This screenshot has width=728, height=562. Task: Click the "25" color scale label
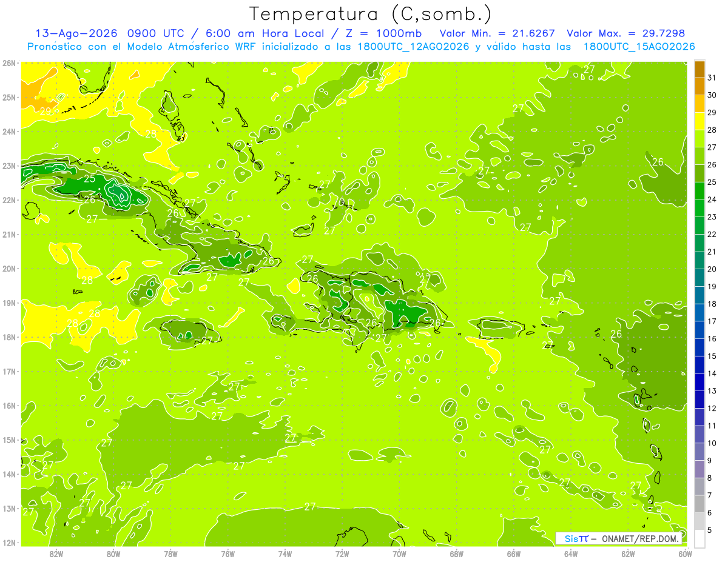pyautogui.click(x=712, y=182)
